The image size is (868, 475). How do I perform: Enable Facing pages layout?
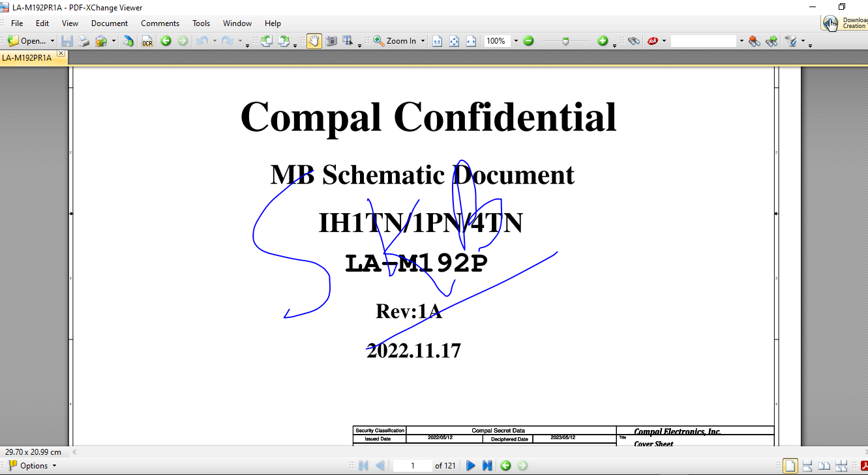824,466
